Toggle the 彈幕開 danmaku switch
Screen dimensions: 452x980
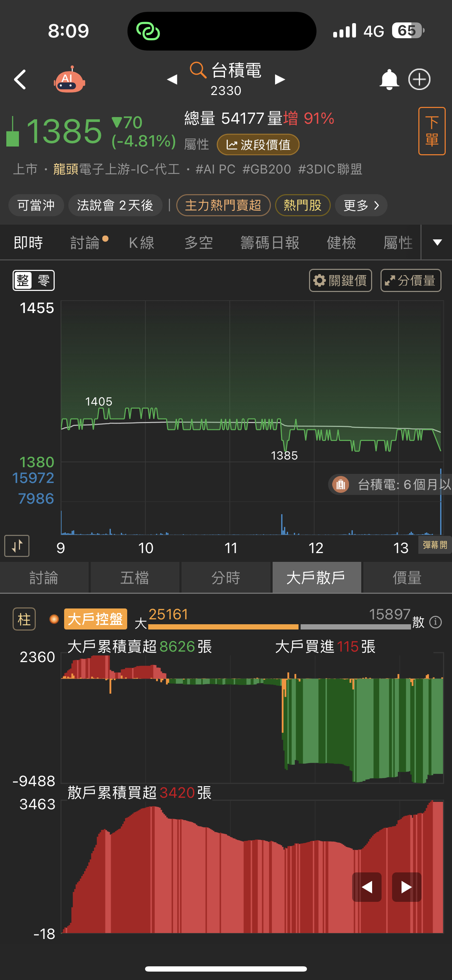pos(434,545)
